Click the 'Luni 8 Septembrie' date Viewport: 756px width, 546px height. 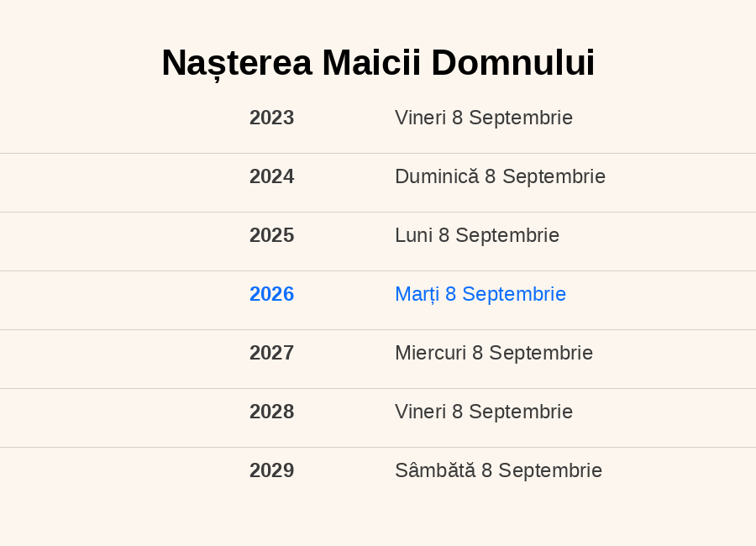pos(477,235)
